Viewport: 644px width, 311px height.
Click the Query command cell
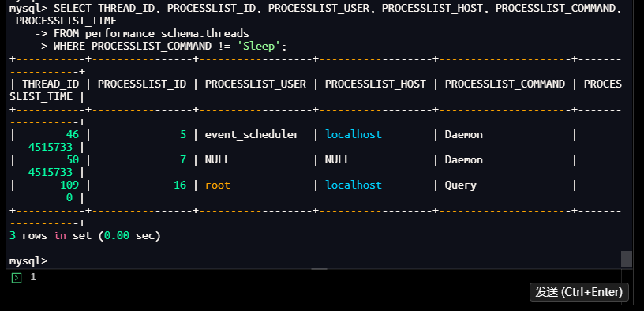pyautogui.click(x=460, y=185)
